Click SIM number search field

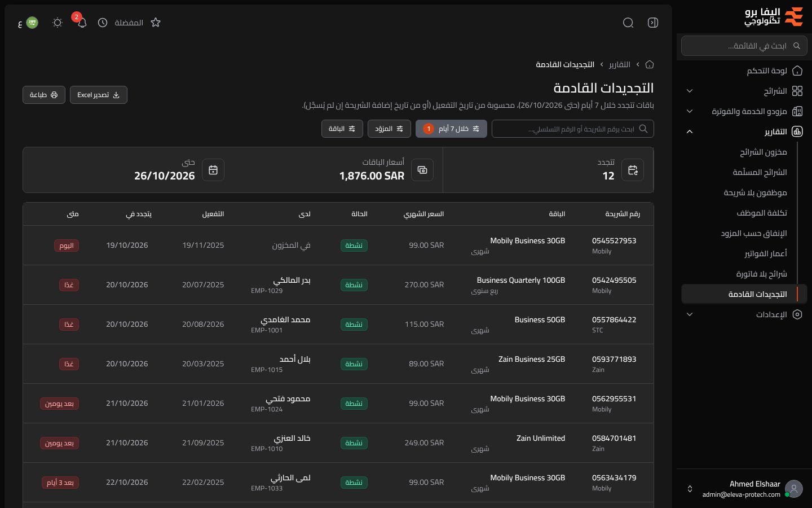coord(573,129)
